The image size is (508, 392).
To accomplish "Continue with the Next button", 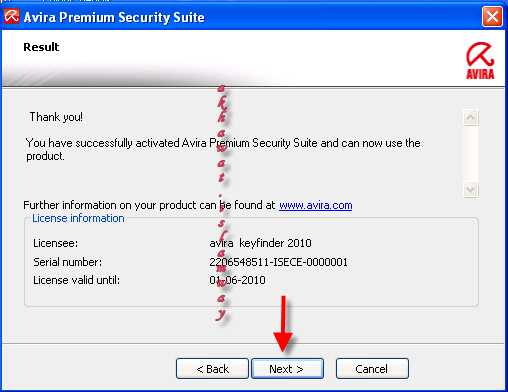I will [287, 369].
